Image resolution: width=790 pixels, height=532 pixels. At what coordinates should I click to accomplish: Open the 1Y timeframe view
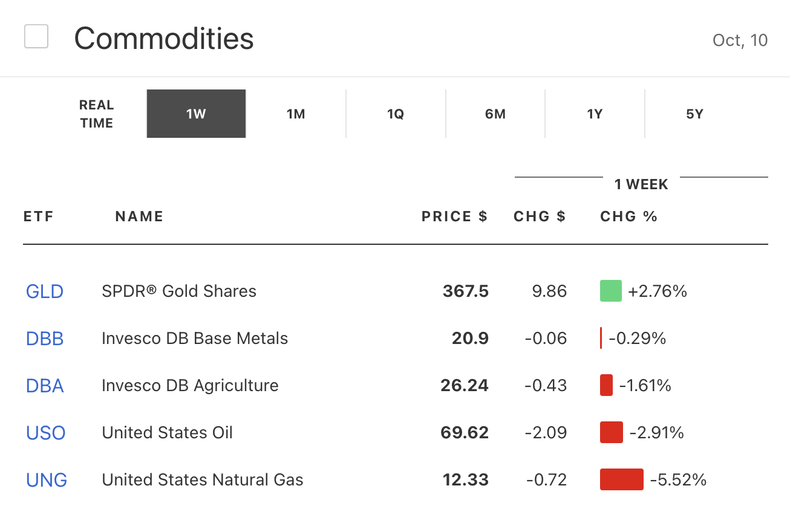pos(595,114)
